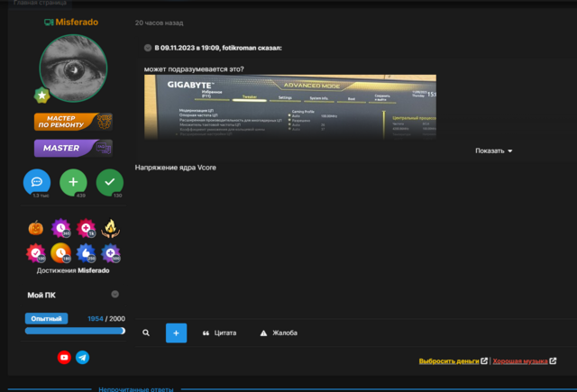The height and width of the screenshot is (392, 577).
Task: Expand the Мой ПК section
Action: (x=115, y=295)
